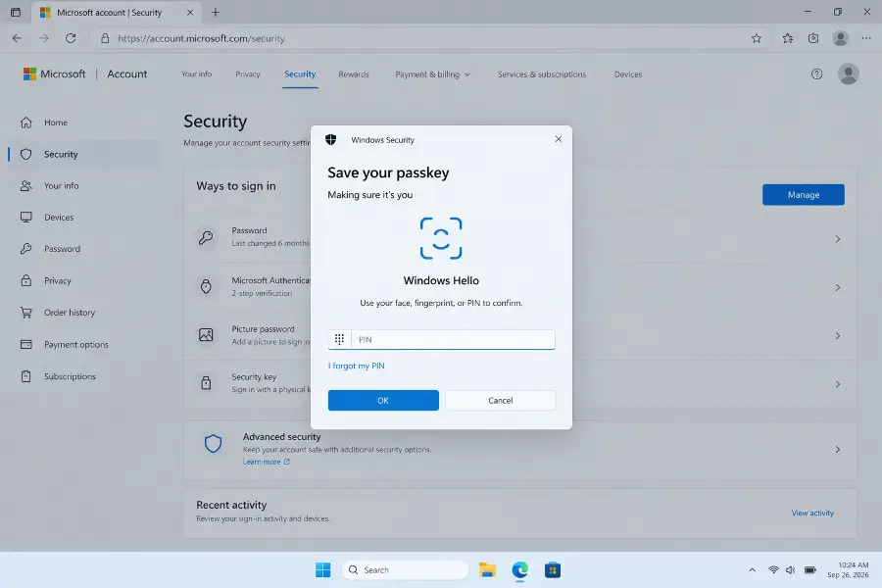882x588 pixels.
Task: Open Microsoft Edge from taskbar
Action: click(x=519, y=570)
